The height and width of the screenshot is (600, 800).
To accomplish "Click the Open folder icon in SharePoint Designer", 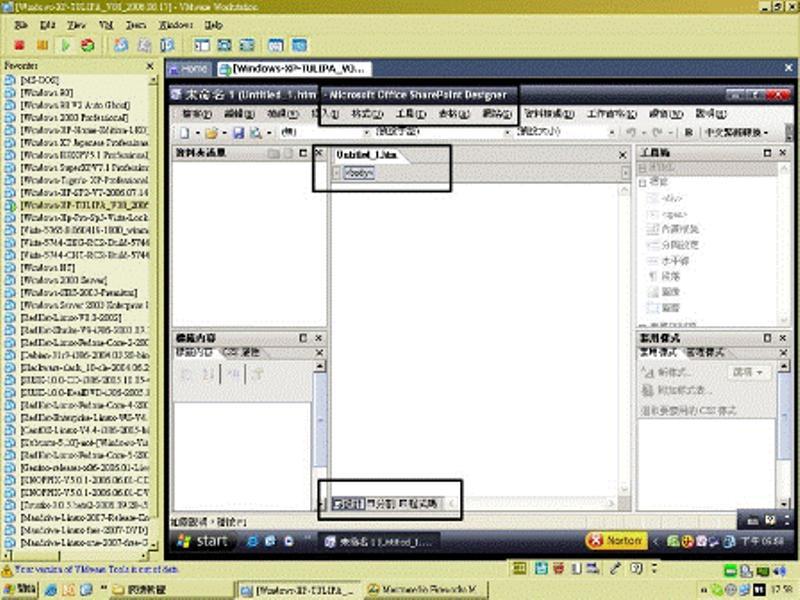I will (211, 133).
